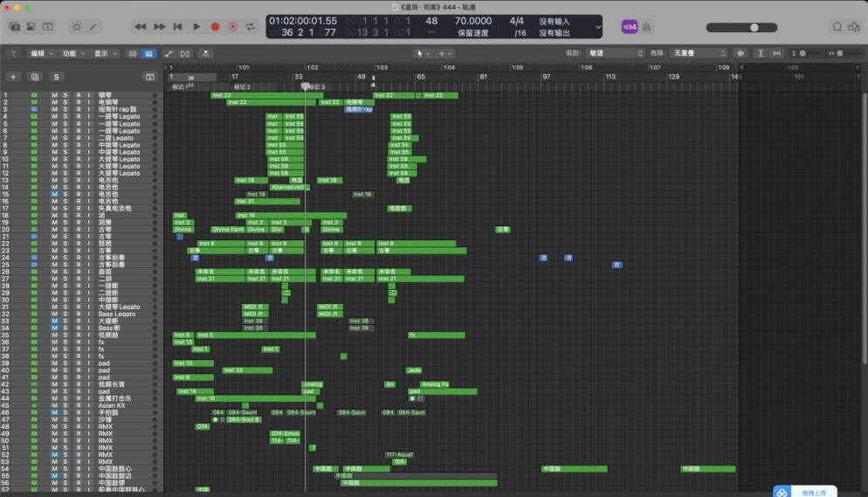Adjust the master volume slider
This screenshot has height=497, width=868.
(x=754, y=27)
